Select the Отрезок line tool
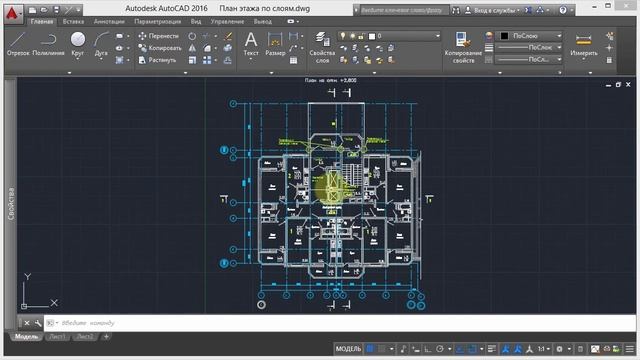The height and width of the screenshot is (360, 640). (x=18, y=44)
